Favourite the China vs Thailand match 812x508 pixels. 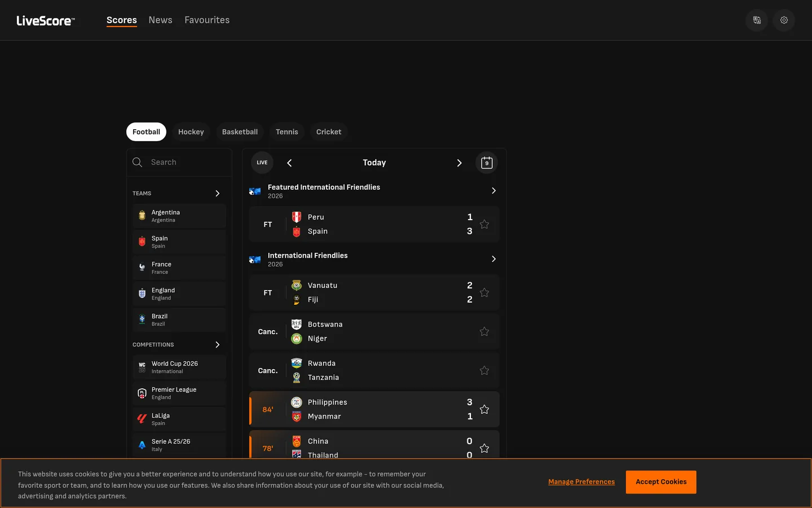[x=484, y=449]
